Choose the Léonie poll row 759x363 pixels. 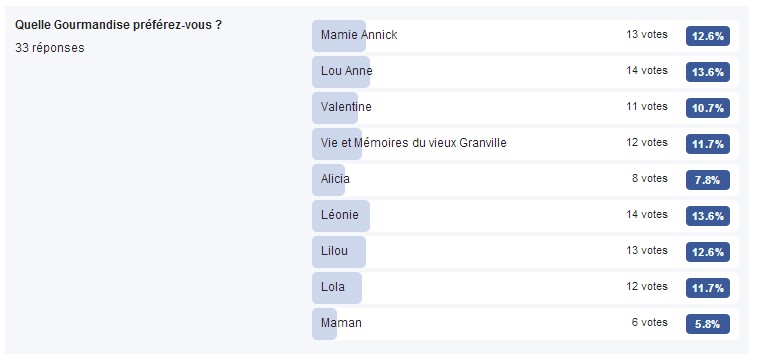pos(525,216)
